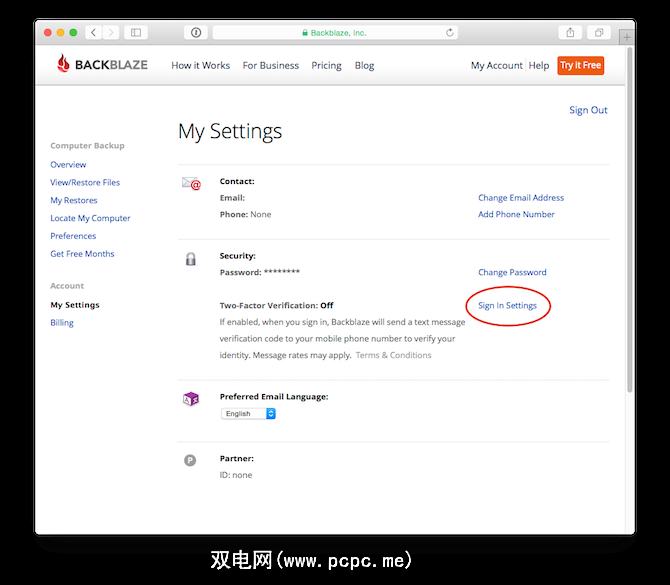Screen dimensions: 670x585
Task: Click the envelope Contact icon
Action: 191,183
